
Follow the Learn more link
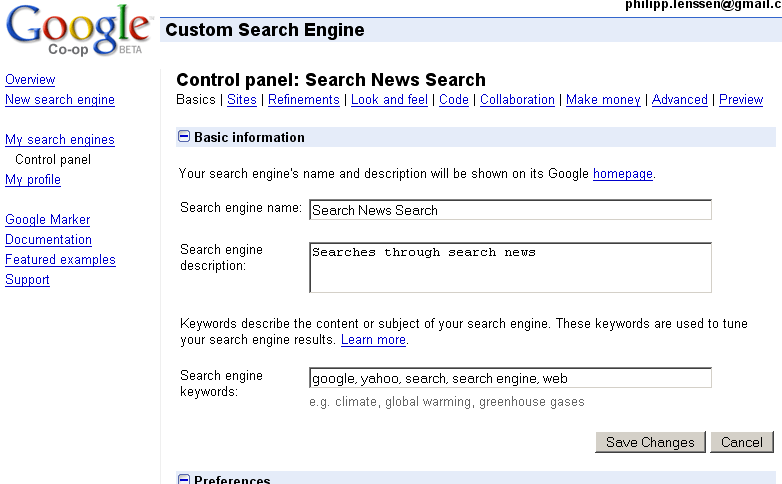[373, 340]
